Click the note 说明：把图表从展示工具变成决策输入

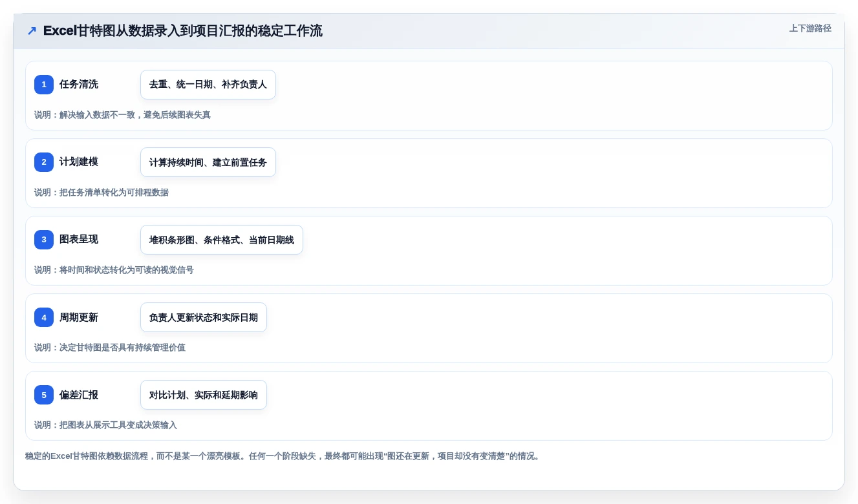[105, 425]
